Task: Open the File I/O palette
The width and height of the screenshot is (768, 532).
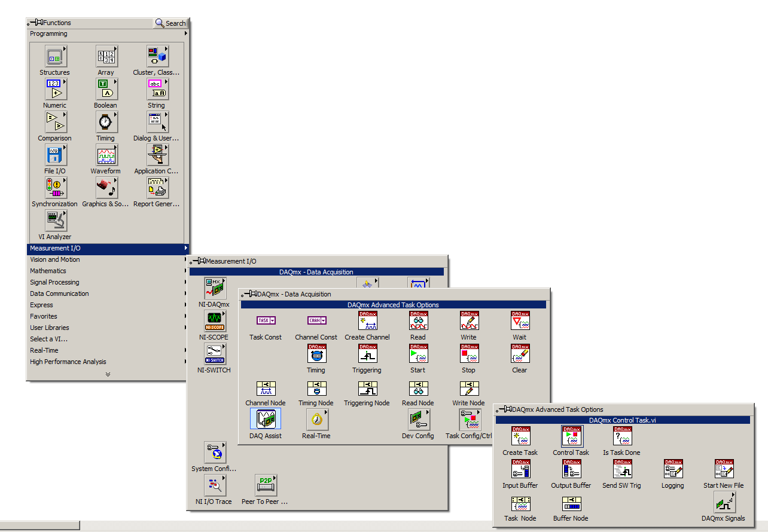Action: (56, 155)
